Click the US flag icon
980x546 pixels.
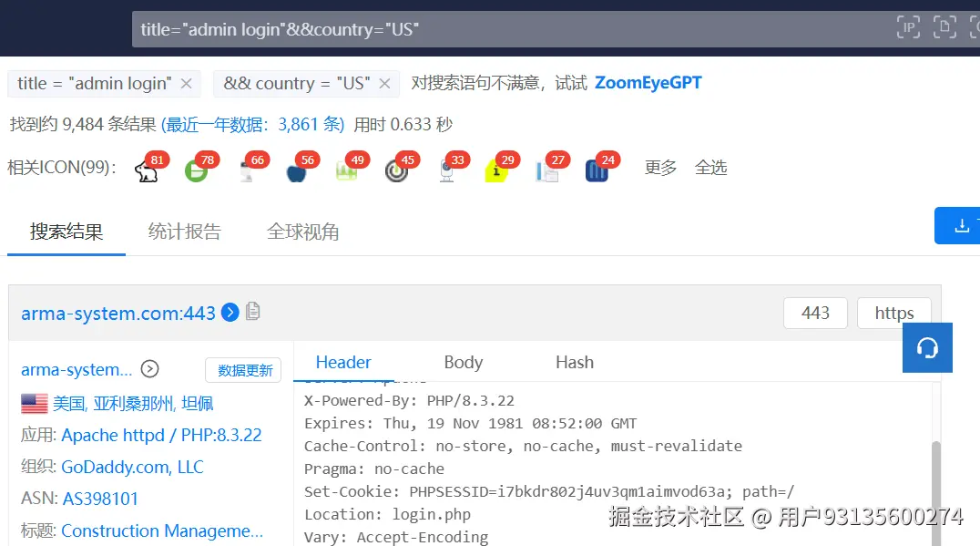(35, 404)
